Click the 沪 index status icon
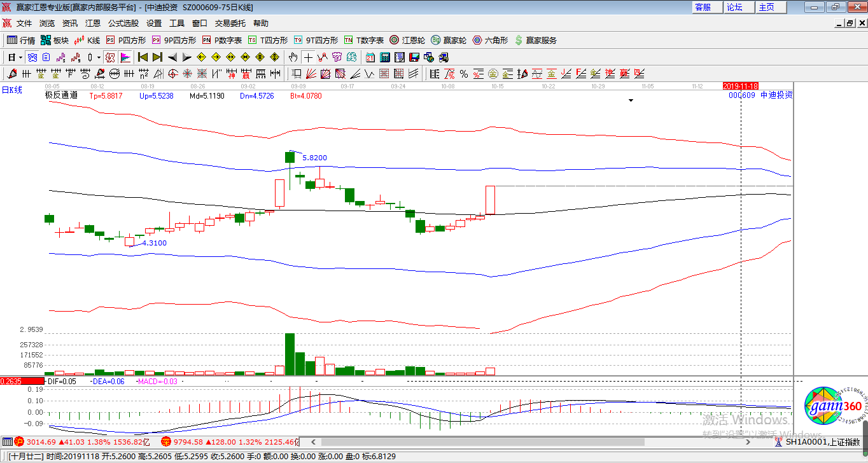 tap(19, 441)
